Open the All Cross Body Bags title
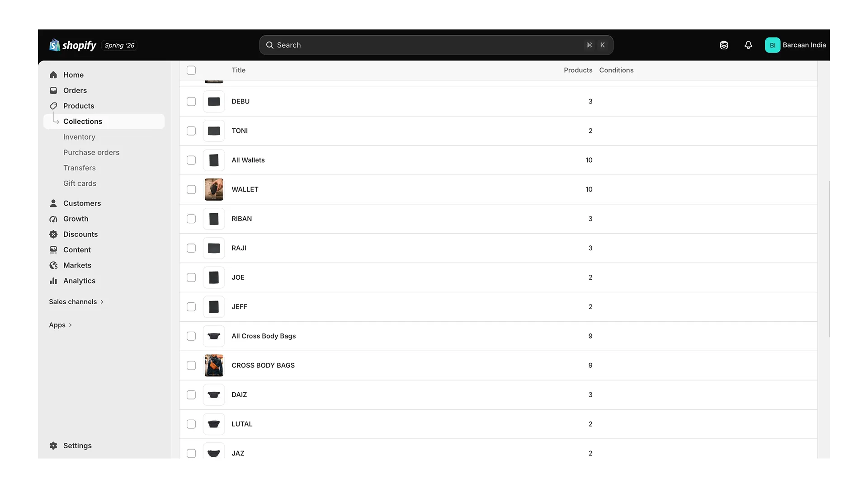The height and width of the screenshot is (488, 868). pyautogui.click(x=264, y=336)
